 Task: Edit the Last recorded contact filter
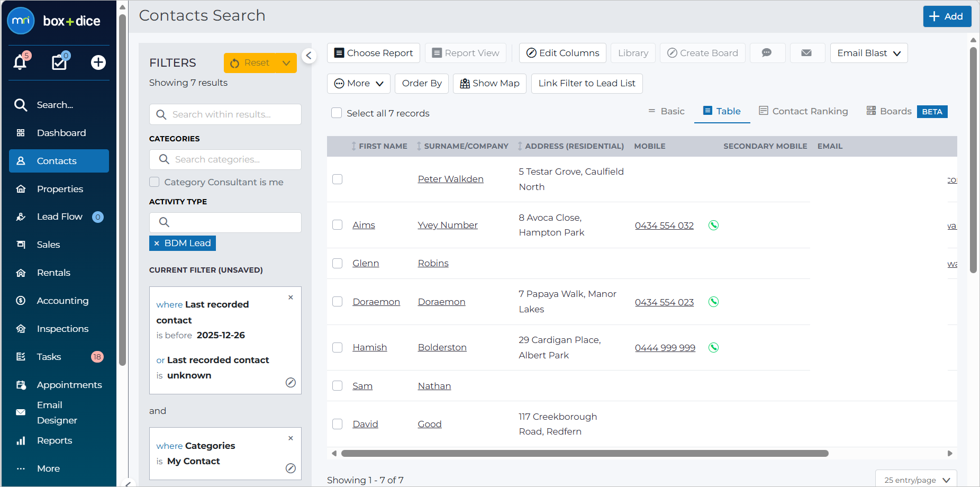[291, 383]
